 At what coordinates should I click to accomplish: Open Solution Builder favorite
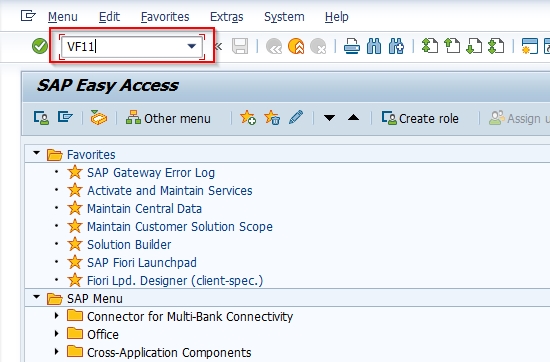pyautogui.click(x=129, y=244)
